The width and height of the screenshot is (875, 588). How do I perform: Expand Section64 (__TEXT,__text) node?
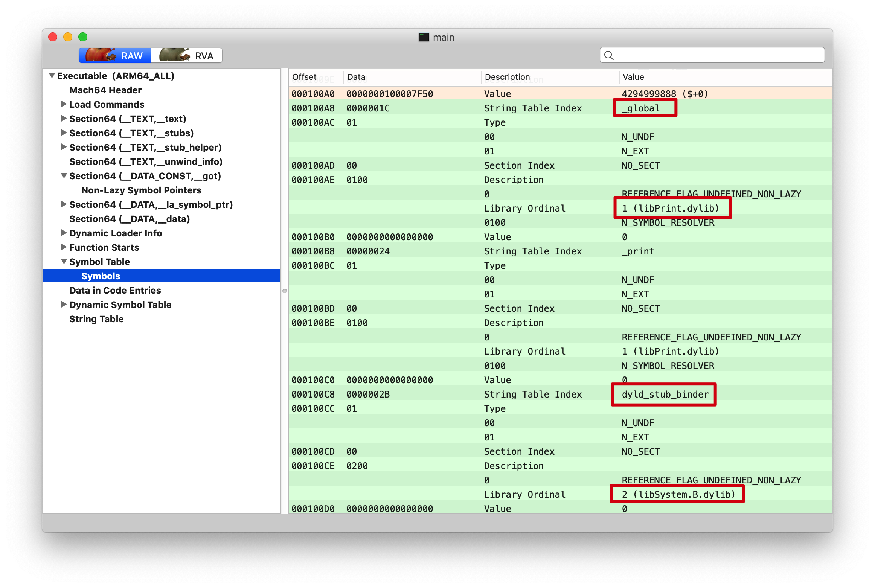coord(64,119)
